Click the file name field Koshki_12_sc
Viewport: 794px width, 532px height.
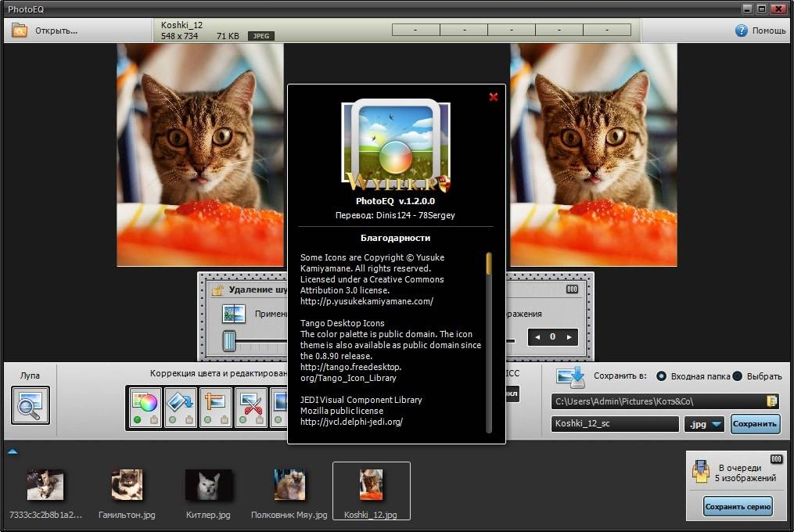[x=615, y=423]
